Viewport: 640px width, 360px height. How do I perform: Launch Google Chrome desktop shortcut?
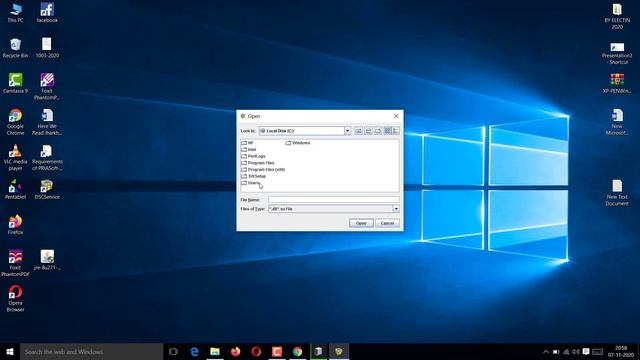click(16, 122)
